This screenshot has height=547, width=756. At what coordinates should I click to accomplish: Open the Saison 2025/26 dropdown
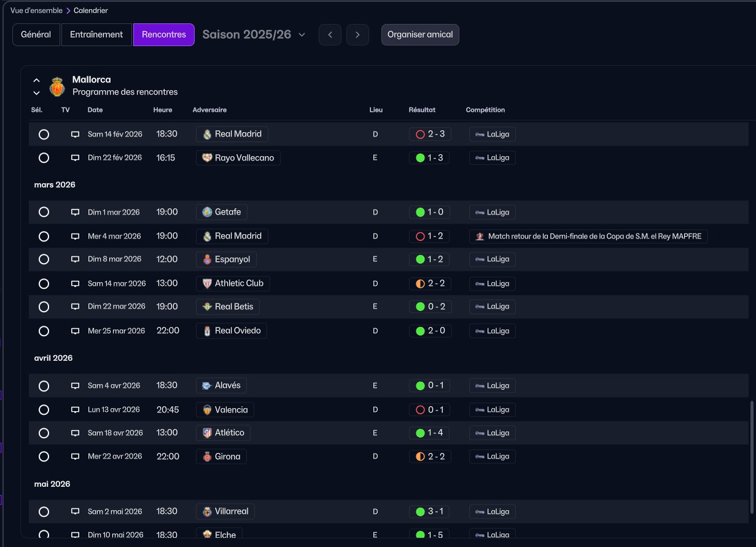point(254,34)
